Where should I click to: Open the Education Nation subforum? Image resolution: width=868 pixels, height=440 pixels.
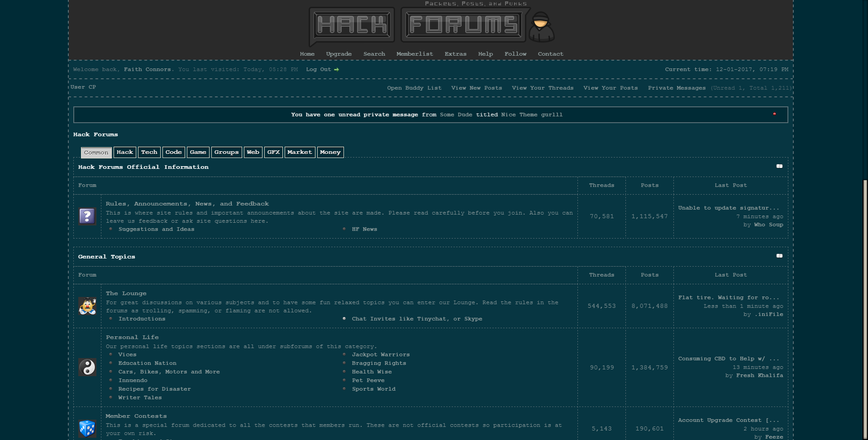coord(148,363)
